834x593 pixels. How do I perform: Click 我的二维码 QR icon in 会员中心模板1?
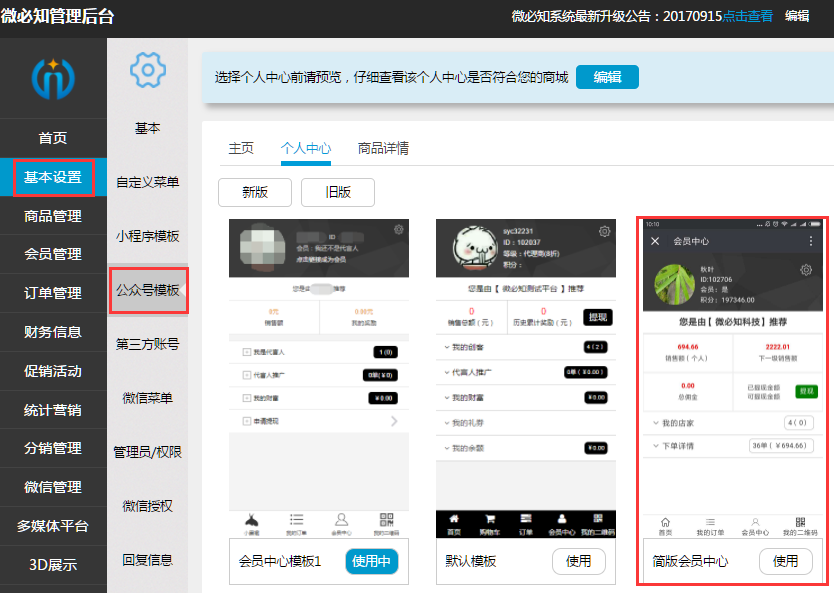[x=387, y=518]
